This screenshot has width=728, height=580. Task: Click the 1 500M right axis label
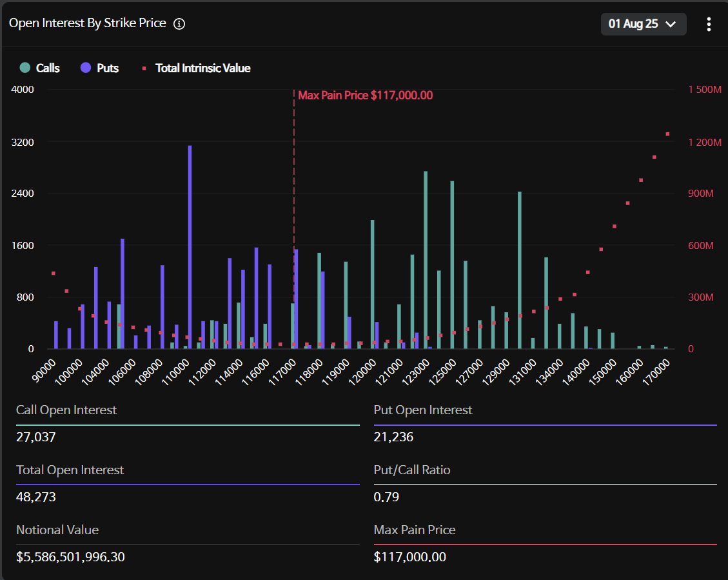pos(704,90)
